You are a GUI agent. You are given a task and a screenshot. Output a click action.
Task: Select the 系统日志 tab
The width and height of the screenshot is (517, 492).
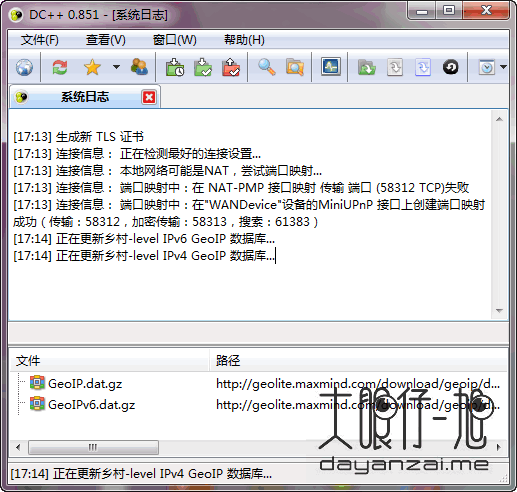[85, 97]
